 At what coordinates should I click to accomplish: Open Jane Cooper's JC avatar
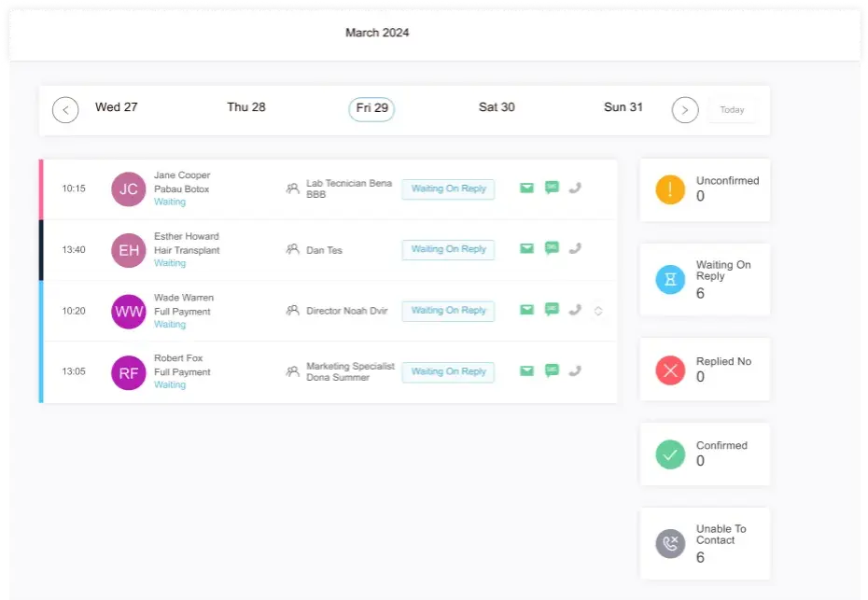(128, 188)
